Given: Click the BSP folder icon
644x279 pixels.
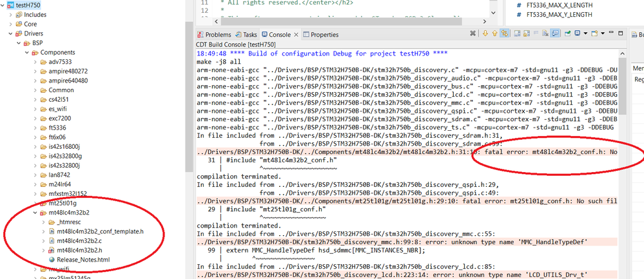Looking at the screenshot, I should tap(27, 43).
